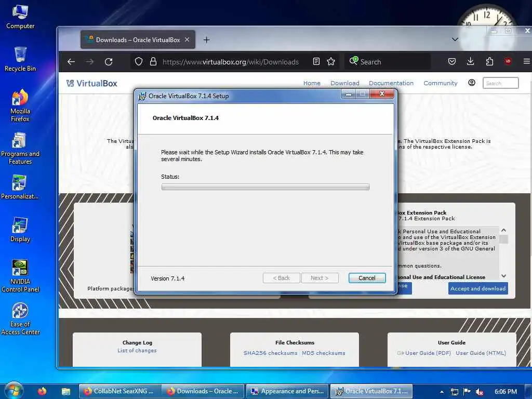Open pinned Windows Explorer in taskbar
This screenshot has width=532, height=399.
pyautogui.click(x=66, y=392)
